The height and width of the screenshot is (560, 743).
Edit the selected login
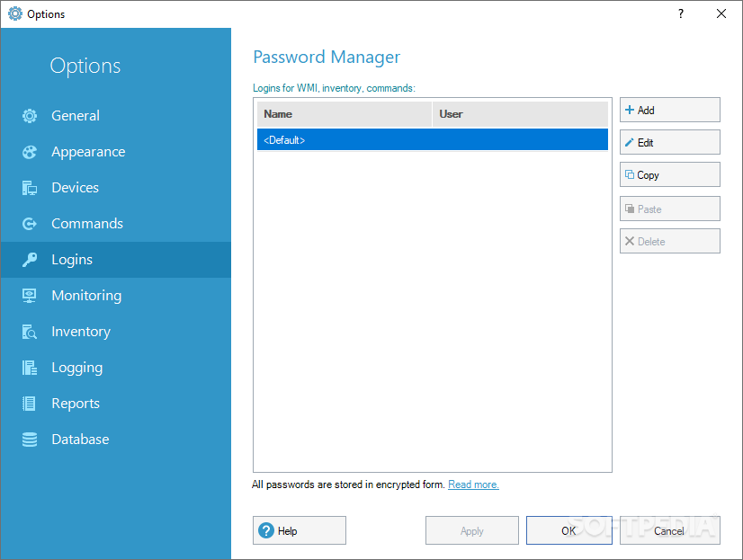coord(669,142)
